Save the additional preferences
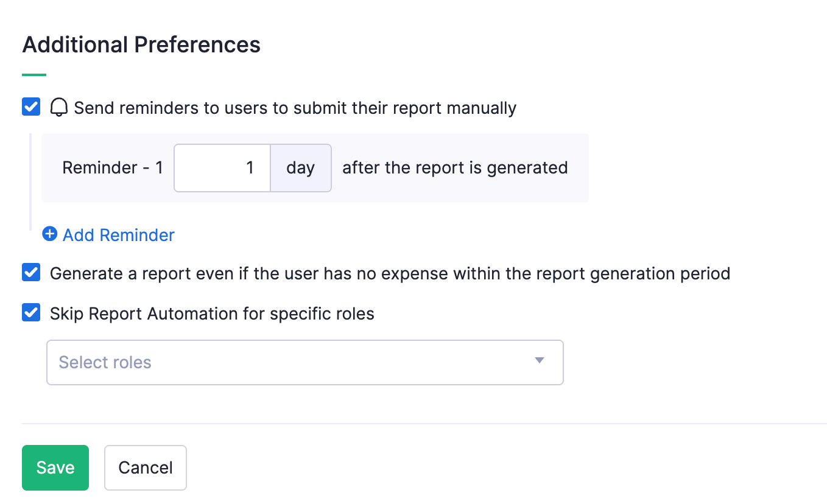The image size is (827, 504). (55, 467)
